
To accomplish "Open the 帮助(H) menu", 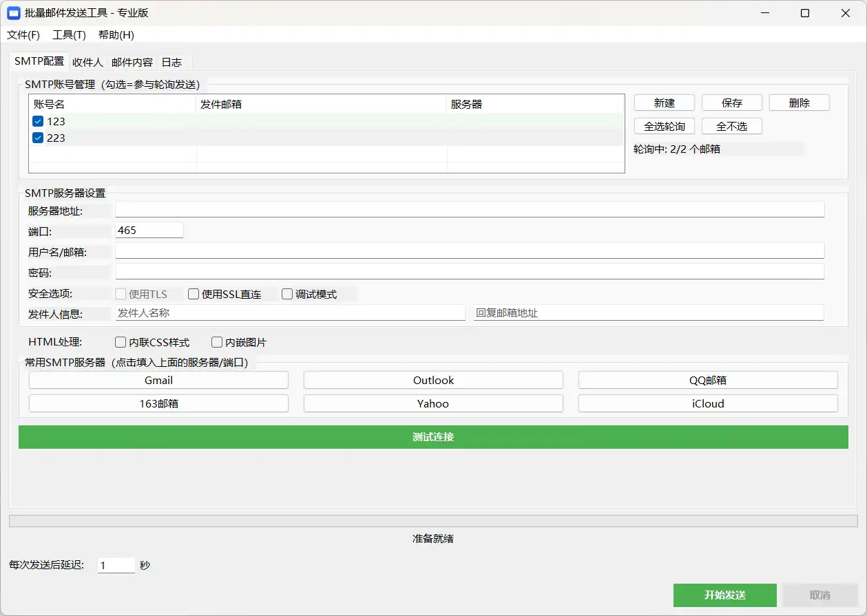I will (x=116, y=35).
